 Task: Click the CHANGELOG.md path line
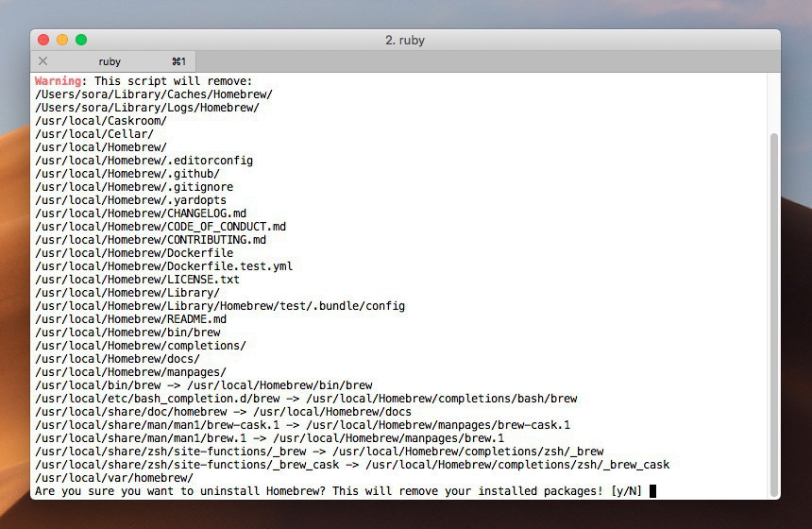click(x=141, y=213)
